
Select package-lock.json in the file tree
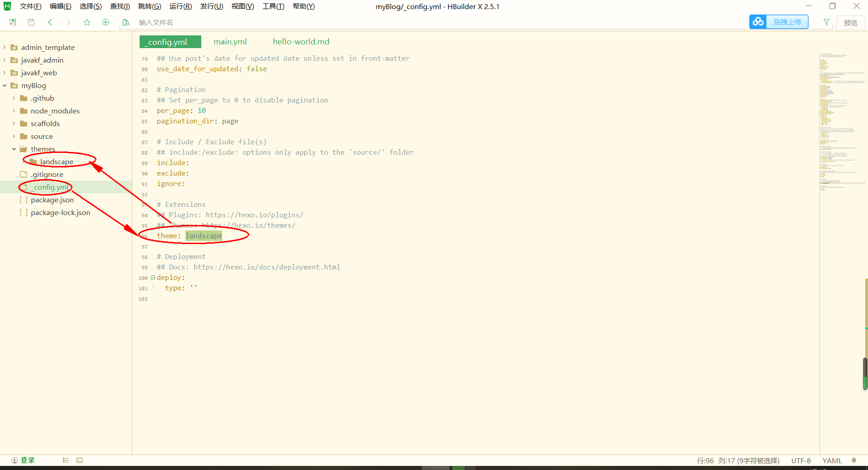60,212
